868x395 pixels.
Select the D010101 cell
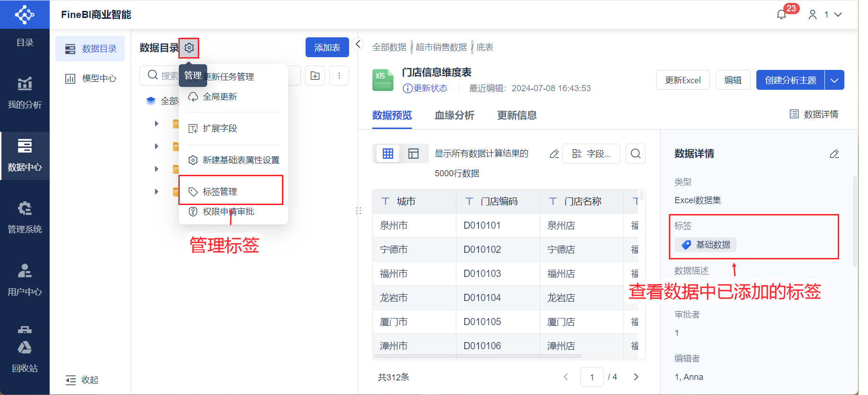(x=498, y=225)
